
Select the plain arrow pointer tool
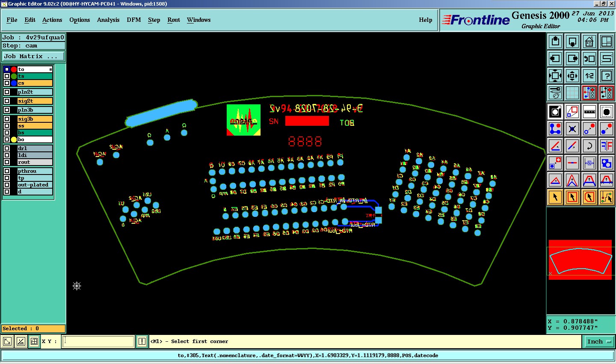click(555, 197)
